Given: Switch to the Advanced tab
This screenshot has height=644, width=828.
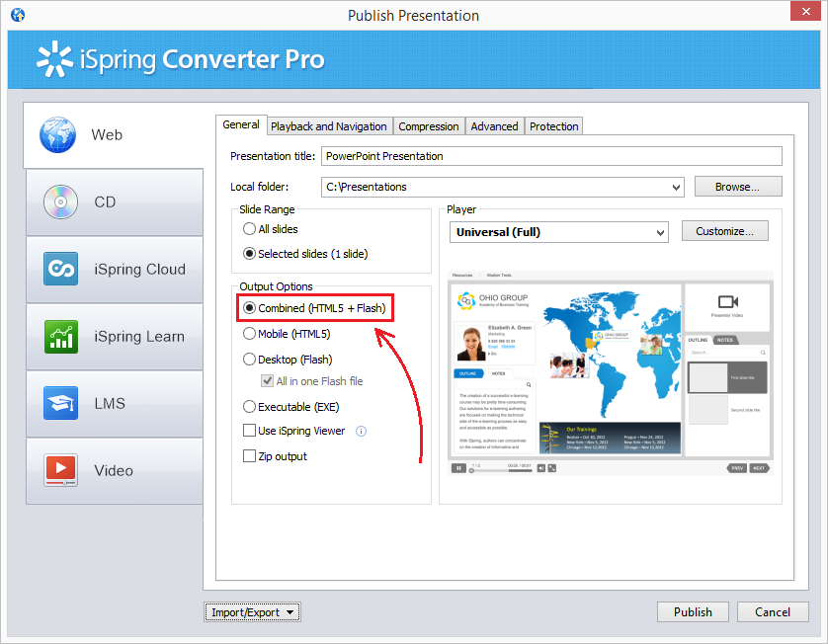Looking at the screenshot, I should click(495, 126).
